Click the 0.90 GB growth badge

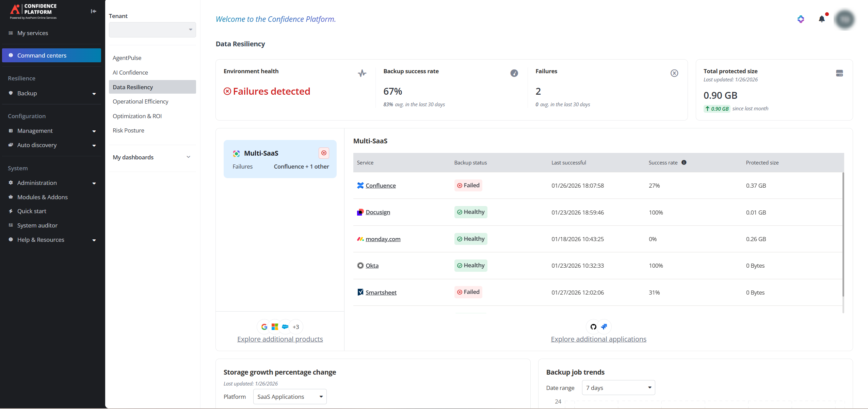[x=717, y=109]
